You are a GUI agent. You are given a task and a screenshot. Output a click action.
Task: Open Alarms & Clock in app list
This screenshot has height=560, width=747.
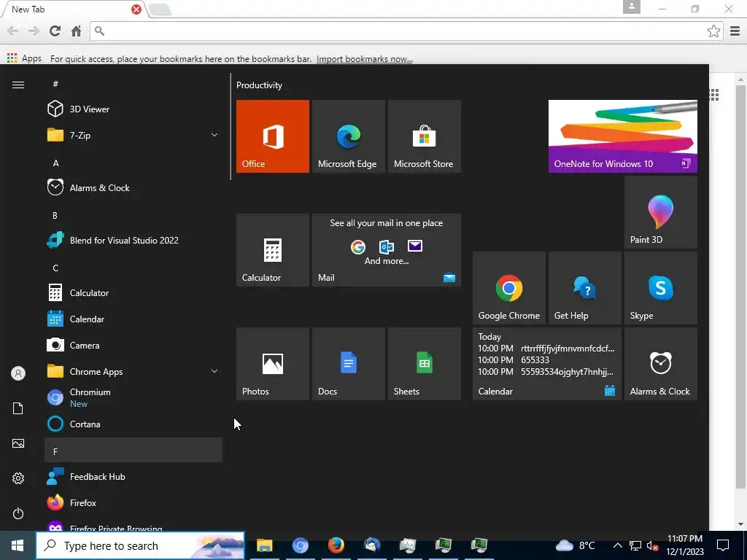point(133,187)
